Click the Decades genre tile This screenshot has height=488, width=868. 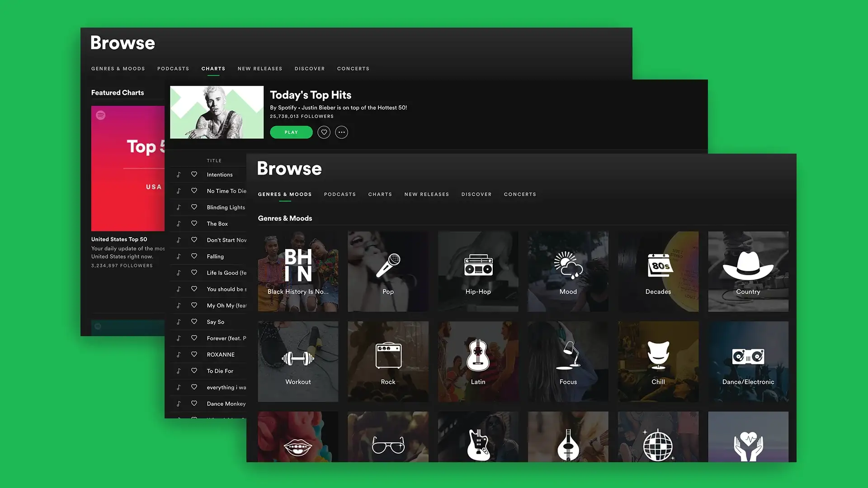click(x=658, y=271)
